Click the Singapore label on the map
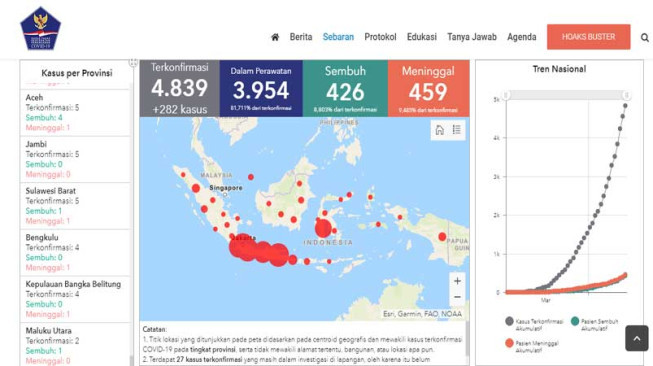 [x=226, y=188]
